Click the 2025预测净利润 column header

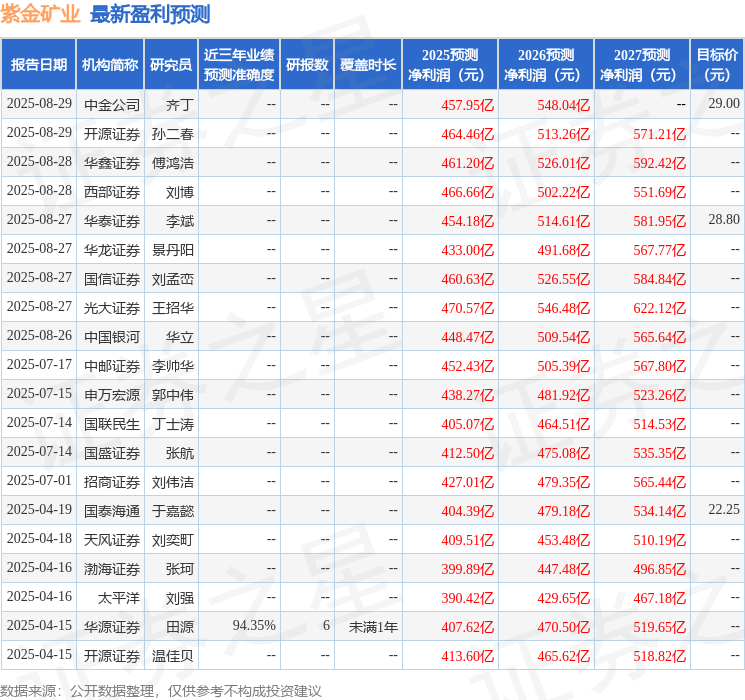[x=450, y=65]
